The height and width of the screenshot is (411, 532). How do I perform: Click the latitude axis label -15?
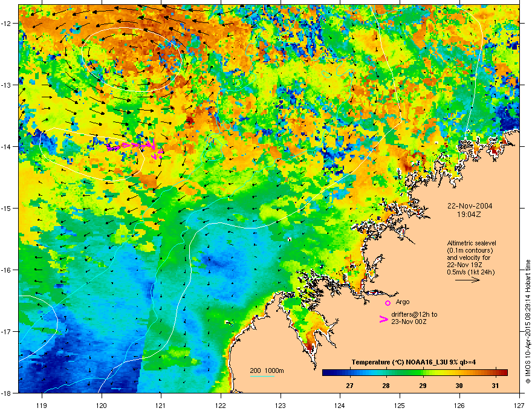click(x=7, y=208)
